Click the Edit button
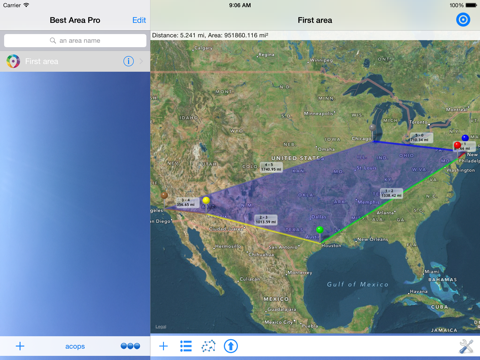Viewport: 480px width, 360px height. (139, 20)
